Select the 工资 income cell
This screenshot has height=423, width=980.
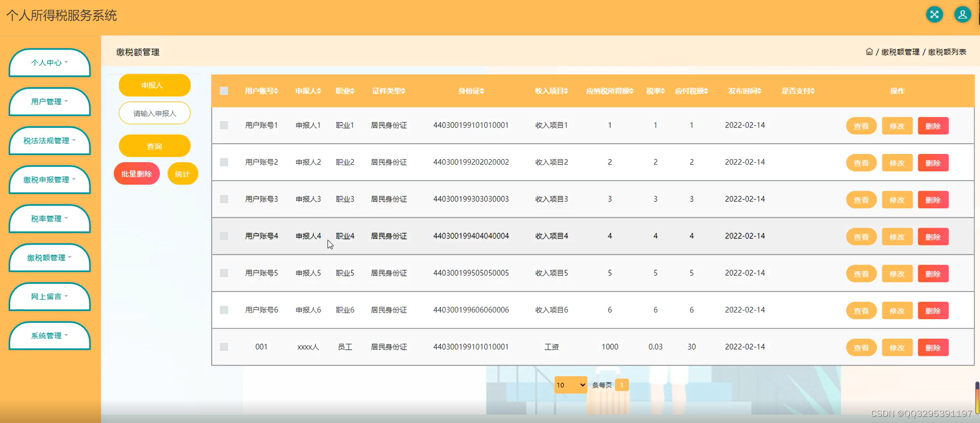tap(551, 347)
